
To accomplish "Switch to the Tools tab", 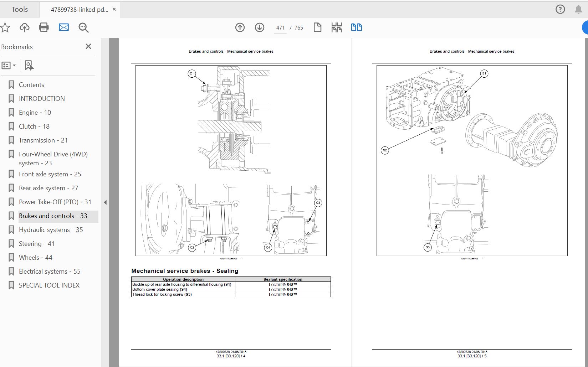I will pyautogui.click(x=20, y=9).
